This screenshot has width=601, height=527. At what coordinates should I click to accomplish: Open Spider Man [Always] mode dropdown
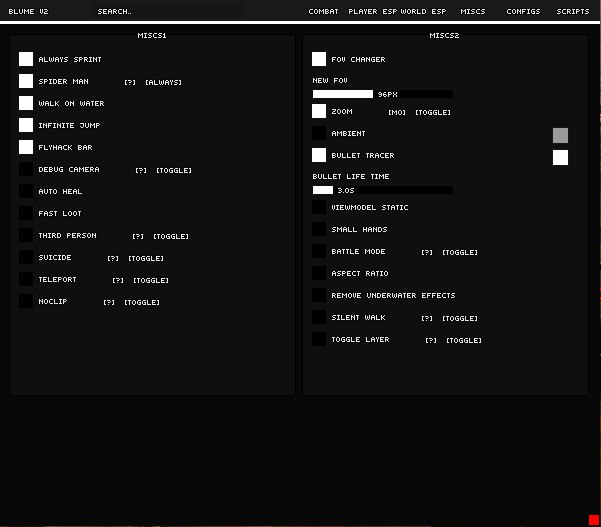click(163, 83)
